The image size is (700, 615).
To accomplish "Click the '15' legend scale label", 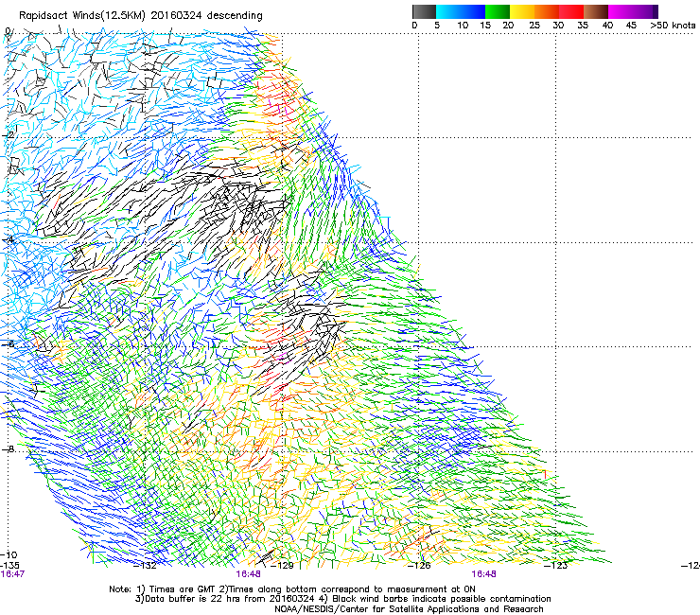I will 485,26.
